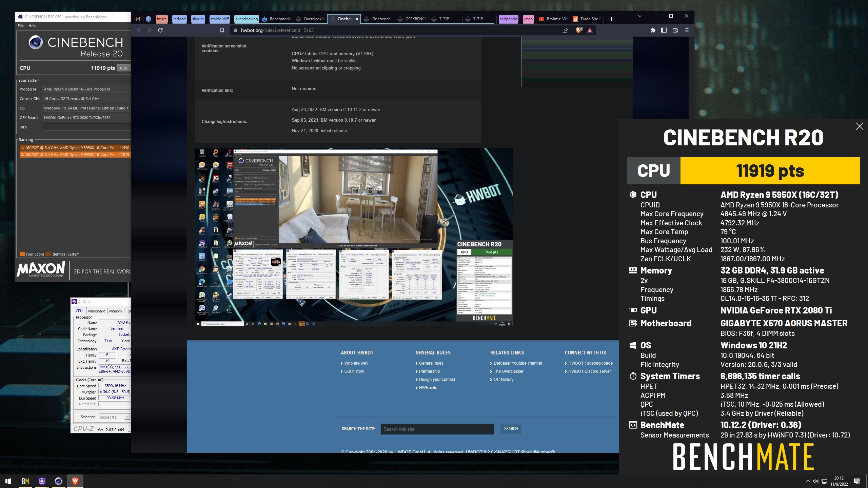Go back in the Brave browser
The height and width of the screenshot is (488, 868).
(139, 30)
